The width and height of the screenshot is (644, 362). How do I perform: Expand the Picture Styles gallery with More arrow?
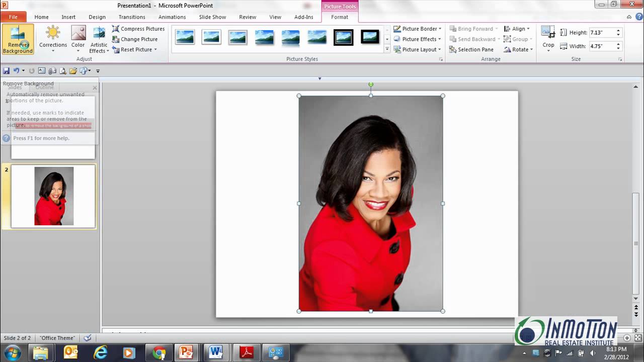pos(387,49)
